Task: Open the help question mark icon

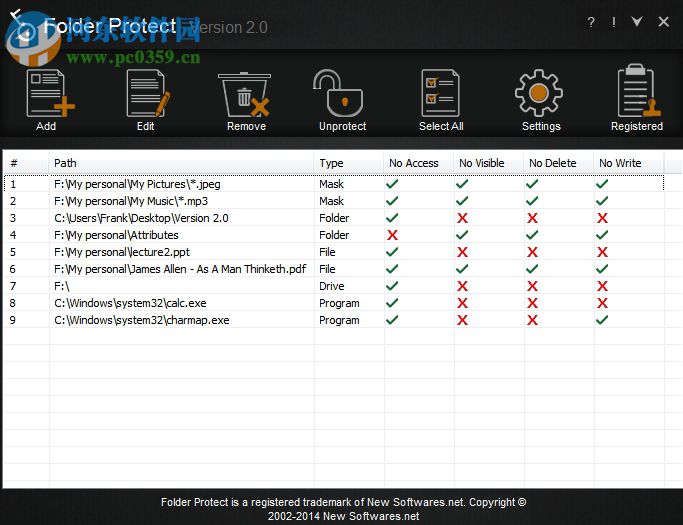Action: (591, 22)
